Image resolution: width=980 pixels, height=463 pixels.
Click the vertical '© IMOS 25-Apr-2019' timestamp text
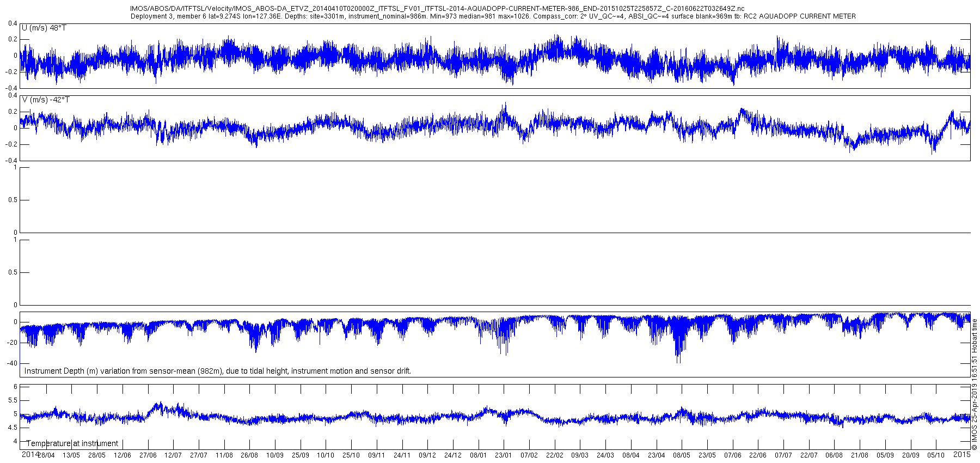975,384
